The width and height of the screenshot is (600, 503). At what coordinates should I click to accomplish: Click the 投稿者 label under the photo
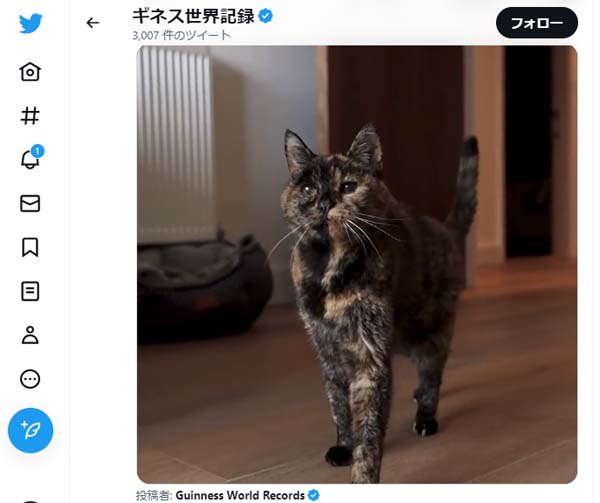(154, 495)
